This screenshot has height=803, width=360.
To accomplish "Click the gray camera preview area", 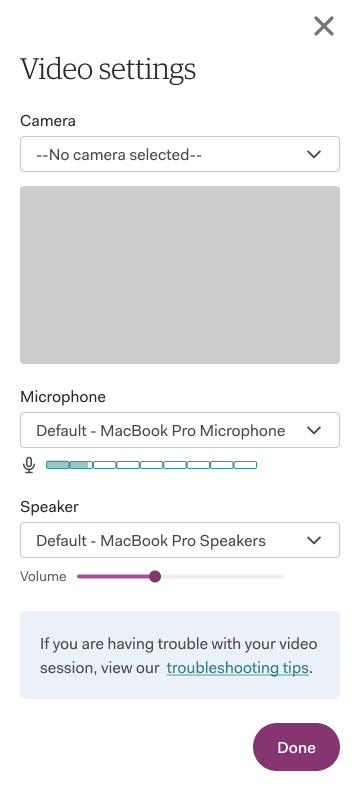I will 180,275.
